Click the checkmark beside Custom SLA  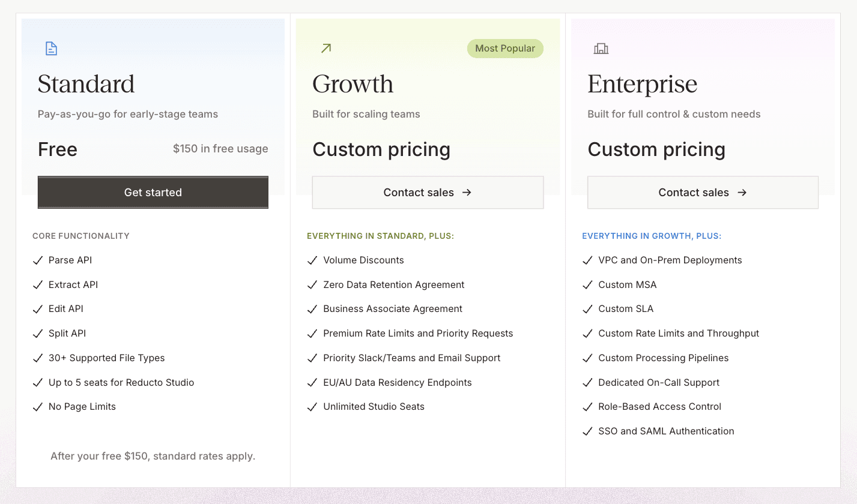point(588,309)
